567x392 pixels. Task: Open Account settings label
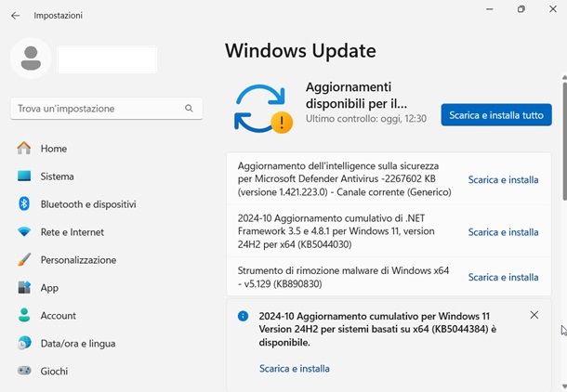(59, 316)
